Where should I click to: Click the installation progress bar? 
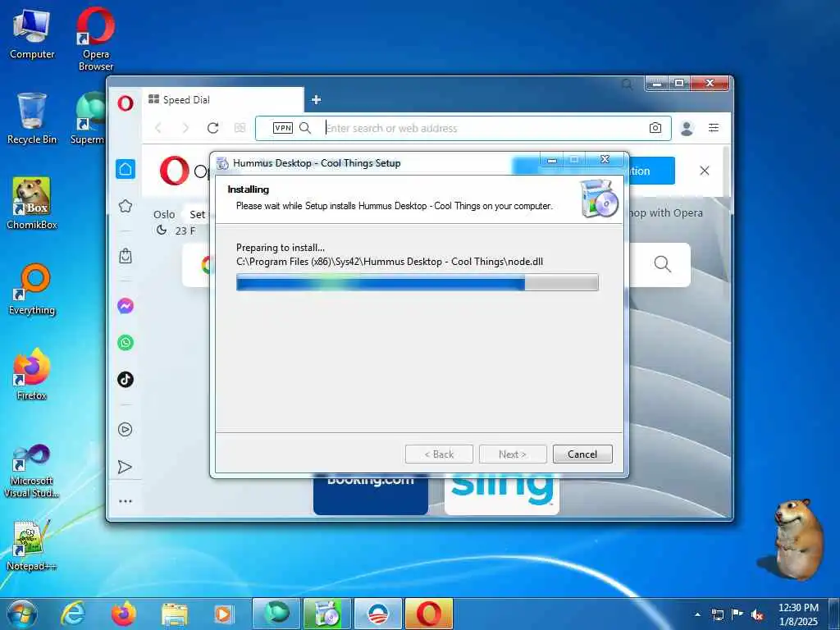point(418,282)
